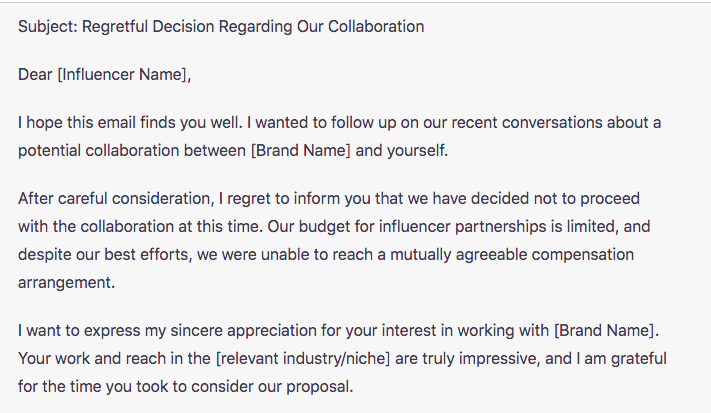This screenshot has width=711, height=413.
Task: Click the phrase 'despite our best efforts'
Action: (103, 254)
